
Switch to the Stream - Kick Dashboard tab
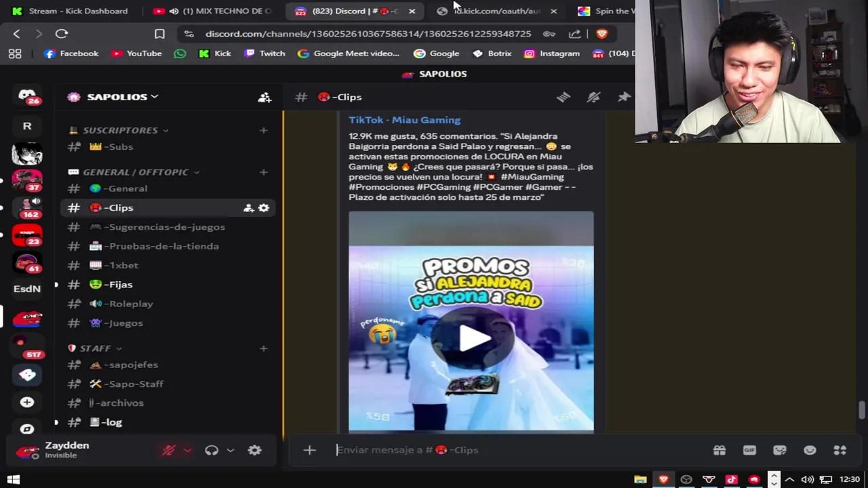[71, 11]
